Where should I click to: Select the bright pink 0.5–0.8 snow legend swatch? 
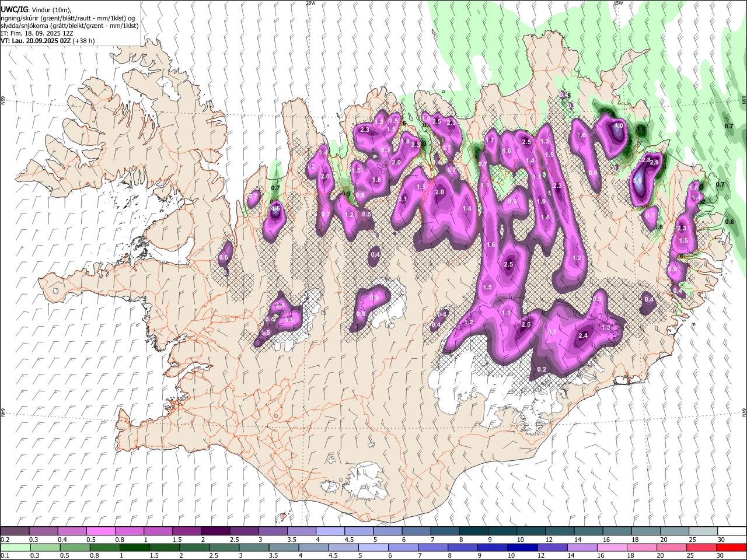click(100, 531)
